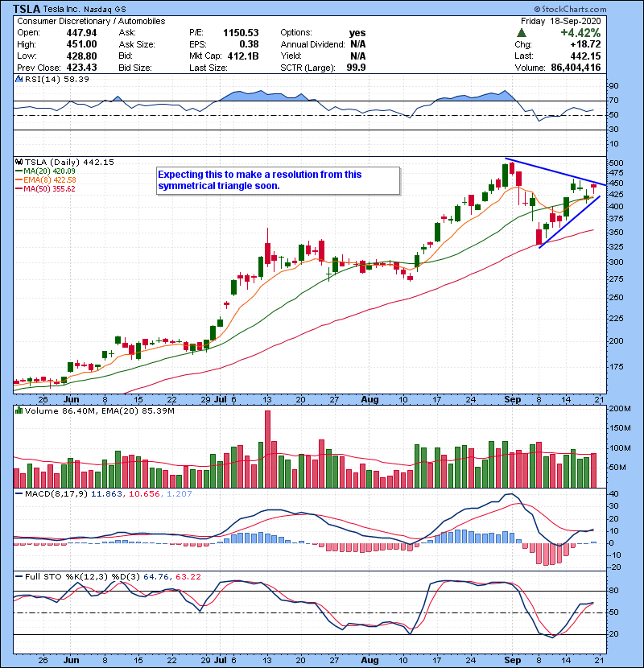Click the Jun label on the price chart axis
The width and height of the screenshot is (644, 668).
tap(71, 399)
